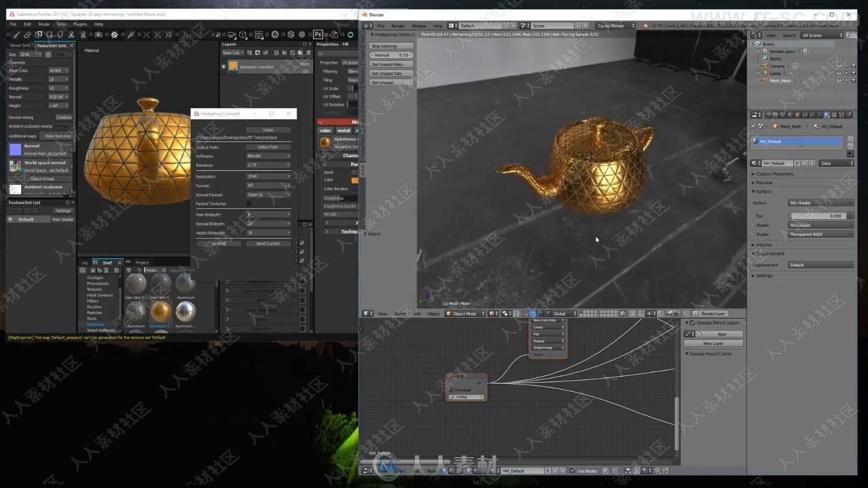Click the Blender editor type icon in header

coord(367,26)
